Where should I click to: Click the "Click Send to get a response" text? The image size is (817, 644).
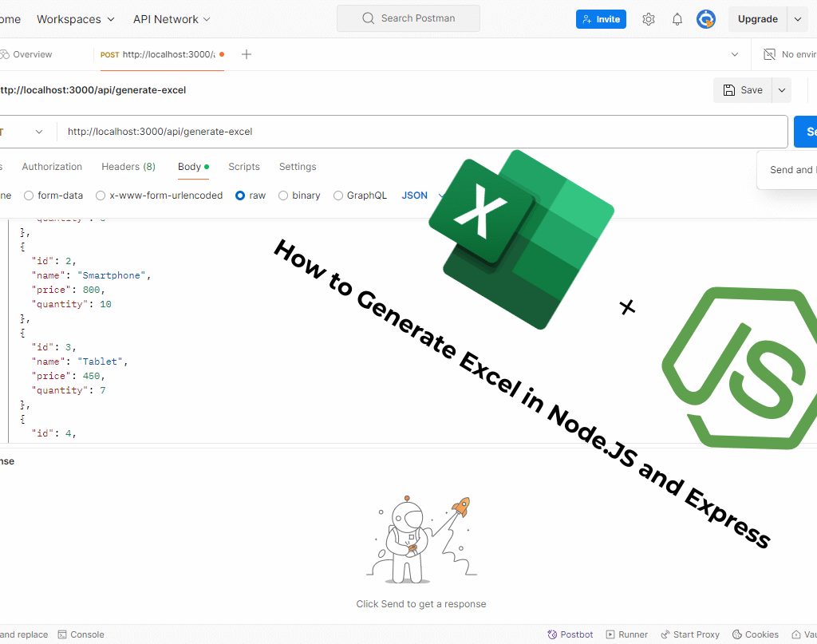point(421,604)
